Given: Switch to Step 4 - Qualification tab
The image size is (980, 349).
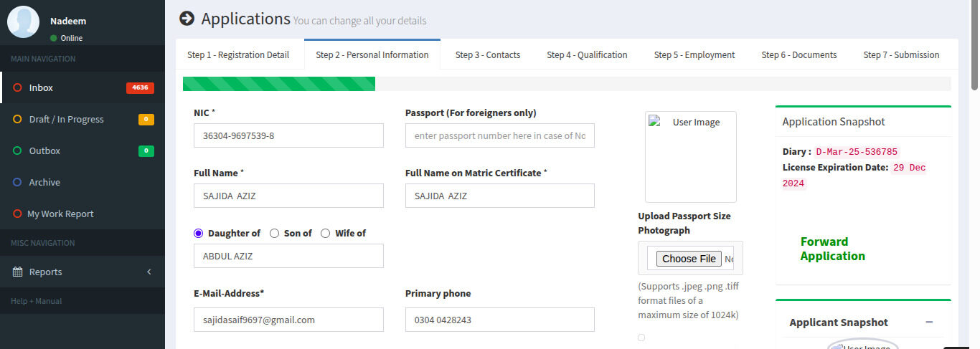Looking at the screenshot, I should coord(587,54).
